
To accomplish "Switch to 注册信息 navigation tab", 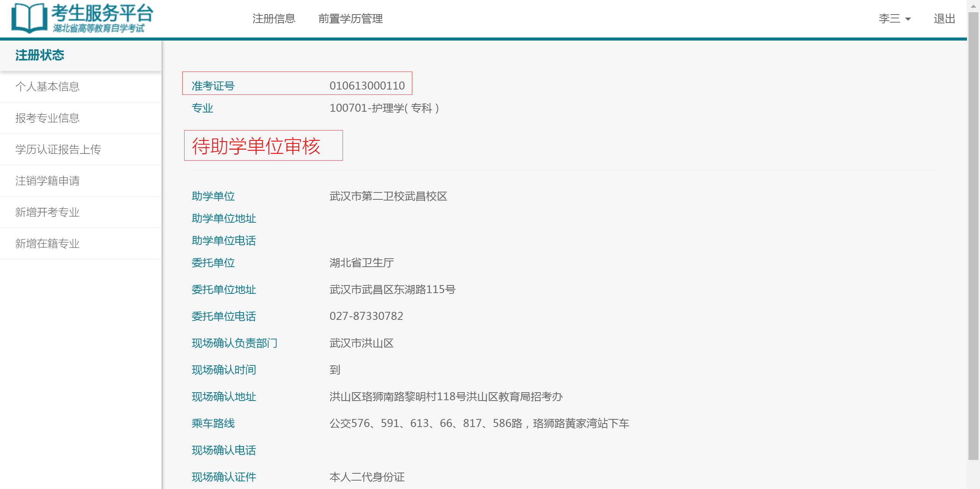I will coord(273,18).
